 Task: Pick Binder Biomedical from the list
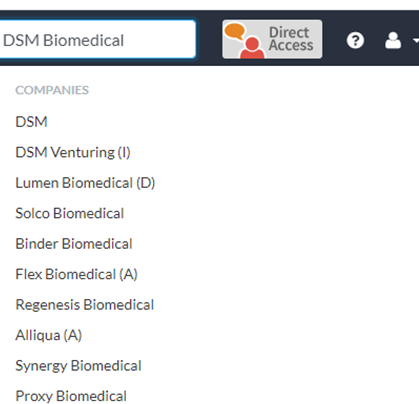tap(74, 244)
